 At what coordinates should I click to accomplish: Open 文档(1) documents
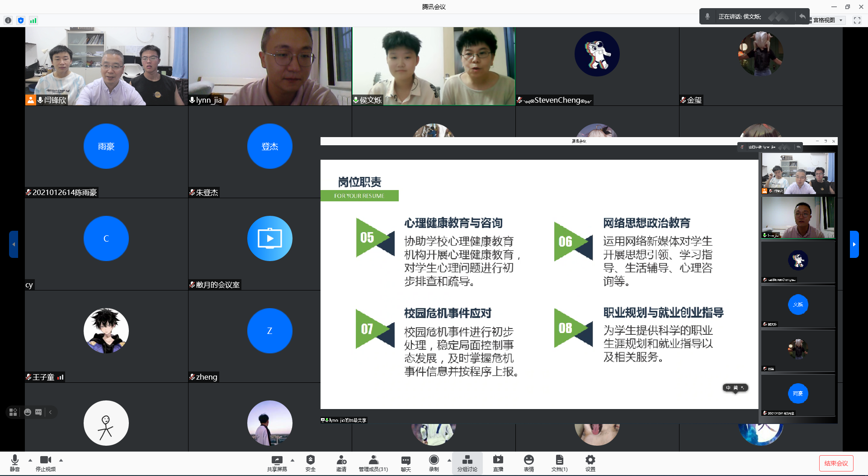click(559, 463)
